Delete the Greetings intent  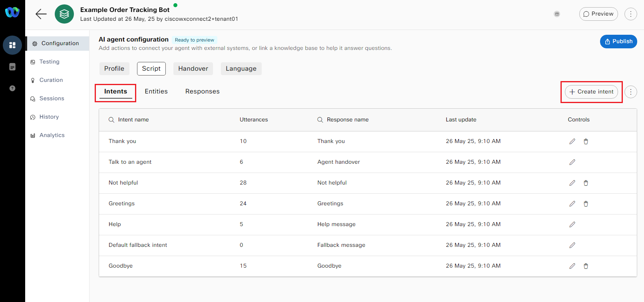click(x=586, y=204)
